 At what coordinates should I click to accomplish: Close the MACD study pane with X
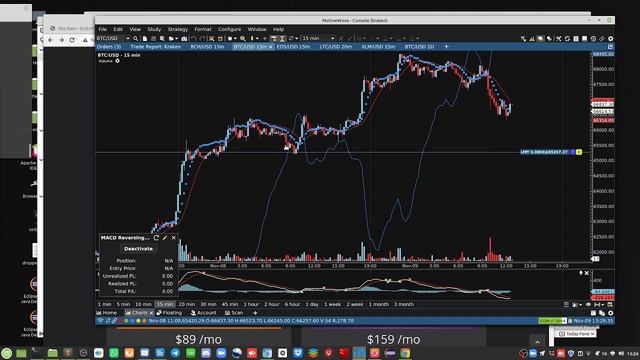(x=587, y=273)
